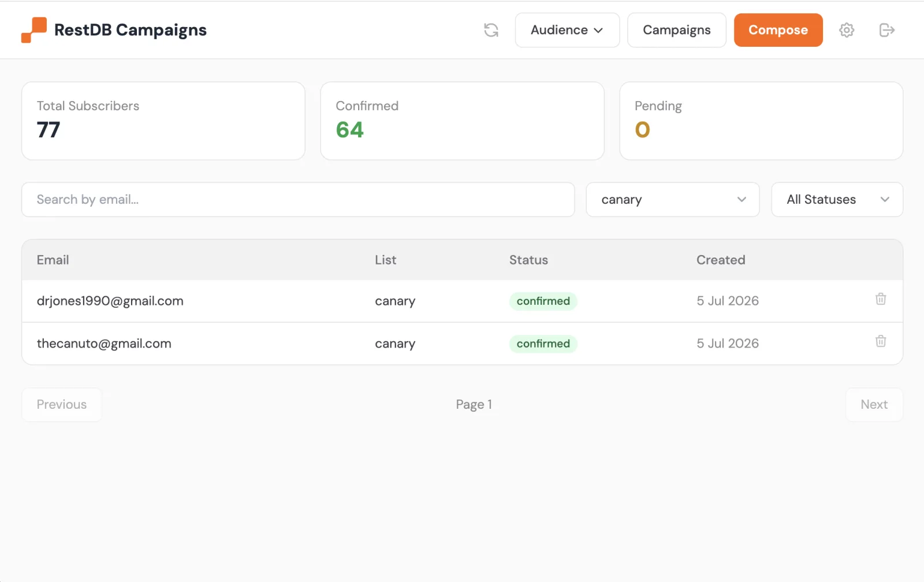
Task: Click the Compose button
Action: (x=778, y=30)
